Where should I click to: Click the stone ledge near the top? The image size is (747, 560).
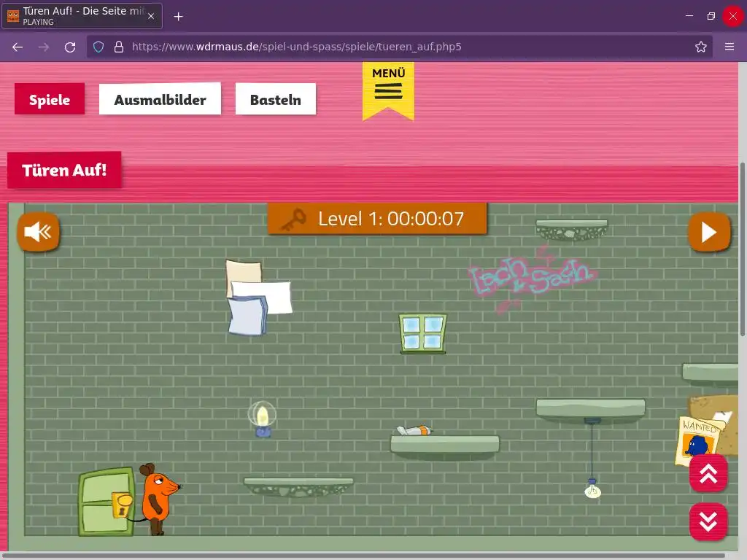571,230
